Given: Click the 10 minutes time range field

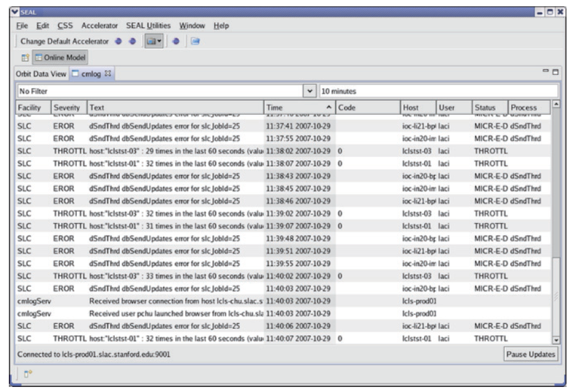Looking at the screenshot, I should tap(439, 91).
